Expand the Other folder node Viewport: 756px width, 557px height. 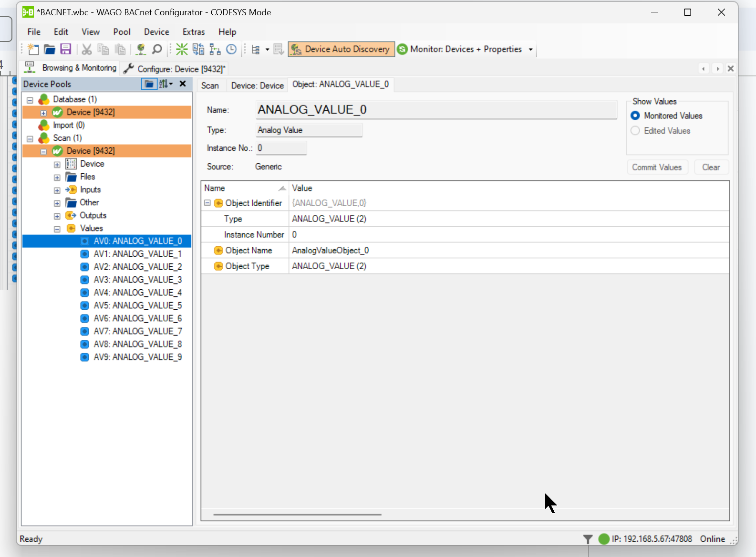(57, 203)
